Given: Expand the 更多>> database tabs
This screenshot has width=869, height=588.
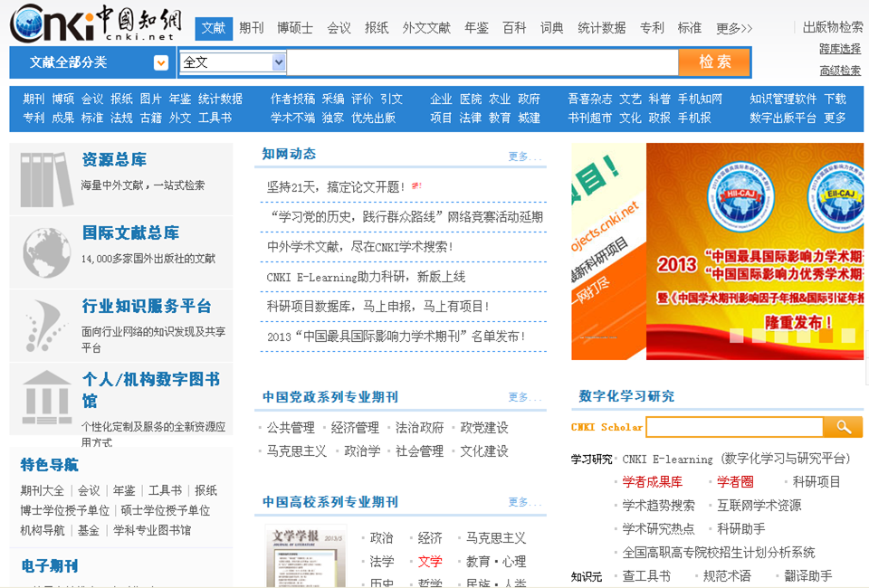Looking at the screenshot, I should 734,28.
